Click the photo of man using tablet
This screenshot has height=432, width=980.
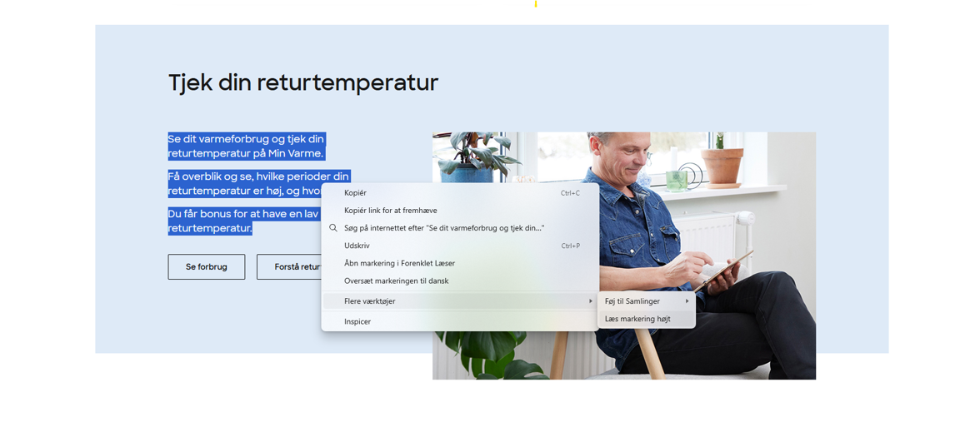(x=708, y=250)
